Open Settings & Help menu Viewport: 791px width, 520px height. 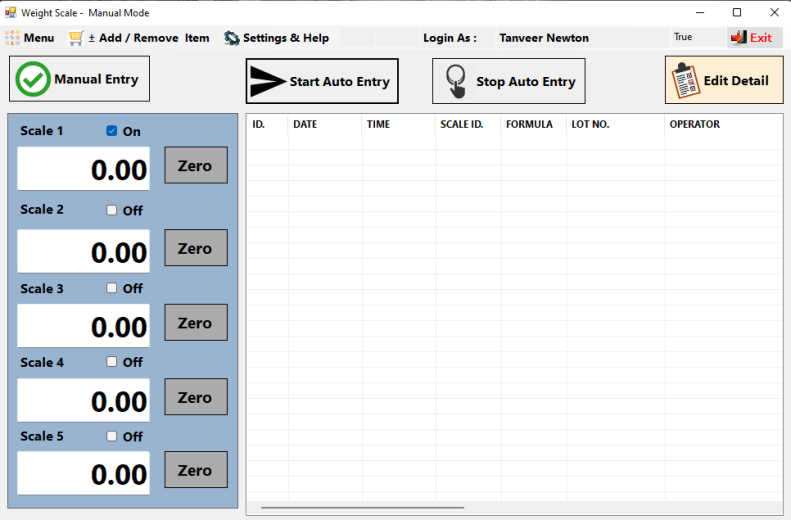tap(285, 38)
